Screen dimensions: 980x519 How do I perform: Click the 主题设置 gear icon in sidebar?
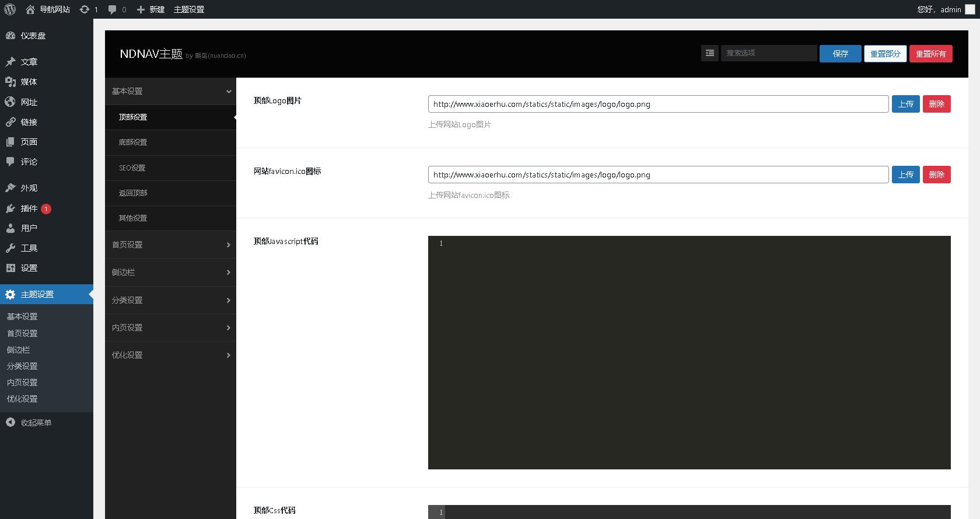(x=10, y=294)
